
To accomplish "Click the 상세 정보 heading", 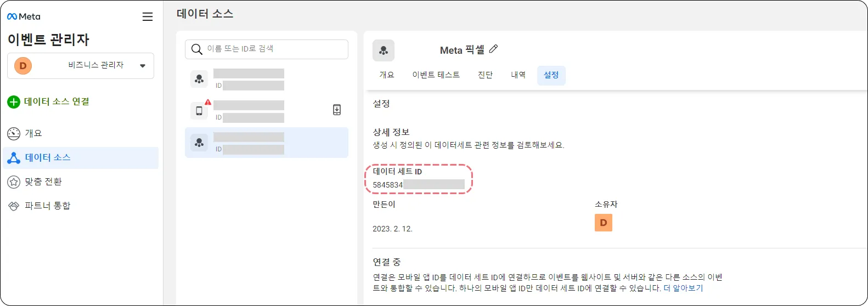I will 391,132.
